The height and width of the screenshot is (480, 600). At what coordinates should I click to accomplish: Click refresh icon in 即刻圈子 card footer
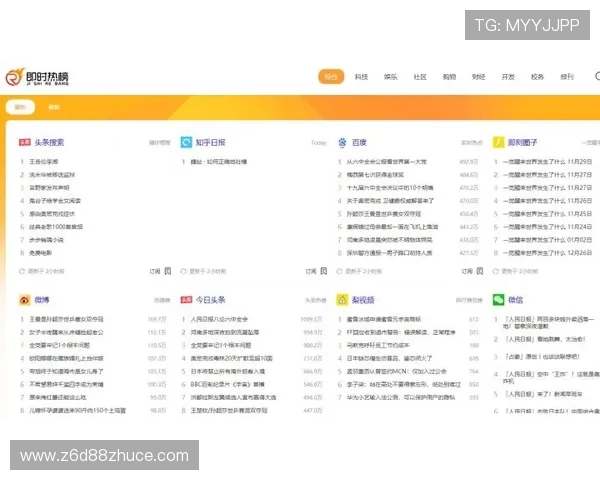click(495, 271)
